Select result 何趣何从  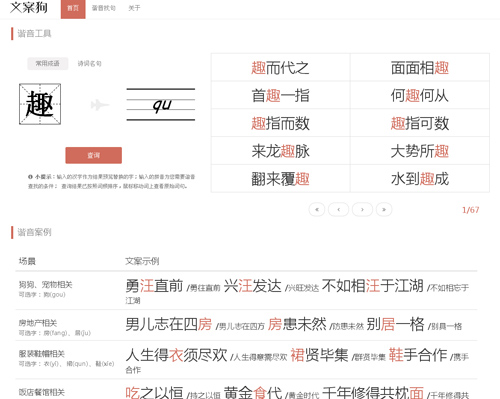[x=420, y=96]
